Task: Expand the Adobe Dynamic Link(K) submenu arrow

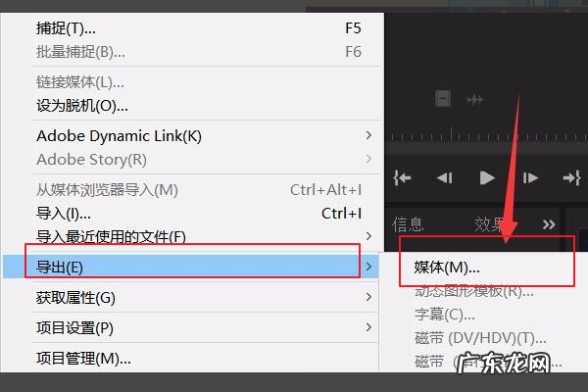Action: (368, 135)
